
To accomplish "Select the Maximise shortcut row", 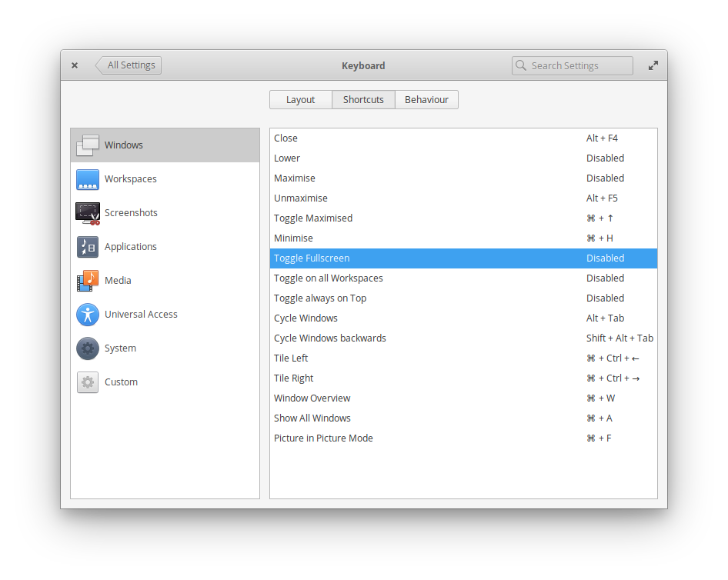I will pos(463,178).
